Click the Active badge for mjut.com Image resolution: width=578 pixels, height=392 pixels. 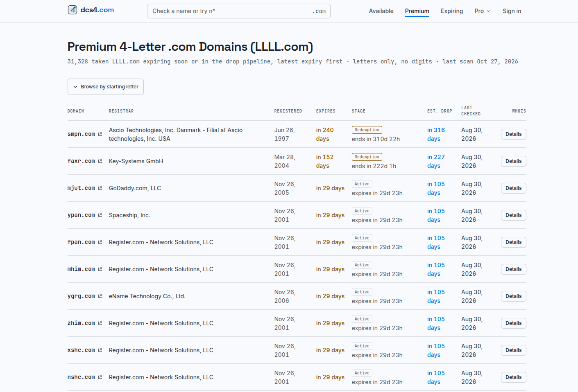pyautogui.click(x=362, y=184)
